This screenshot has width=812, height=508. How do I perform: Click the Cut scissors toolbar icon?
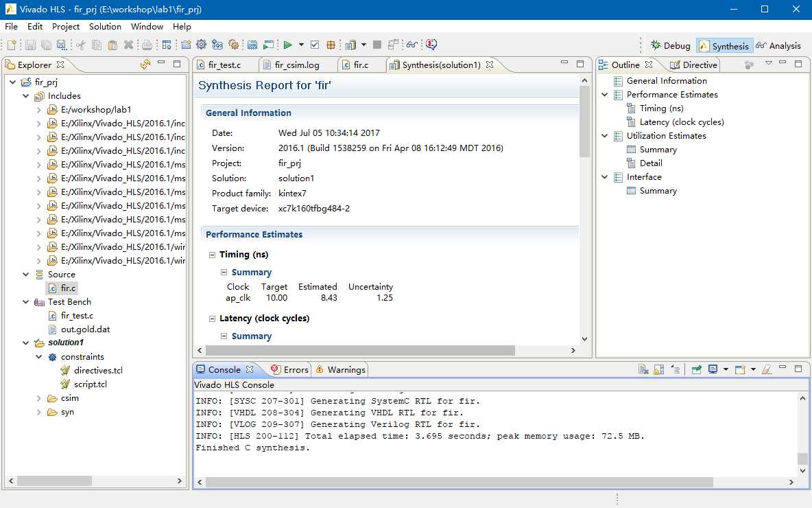click(80, 45)
